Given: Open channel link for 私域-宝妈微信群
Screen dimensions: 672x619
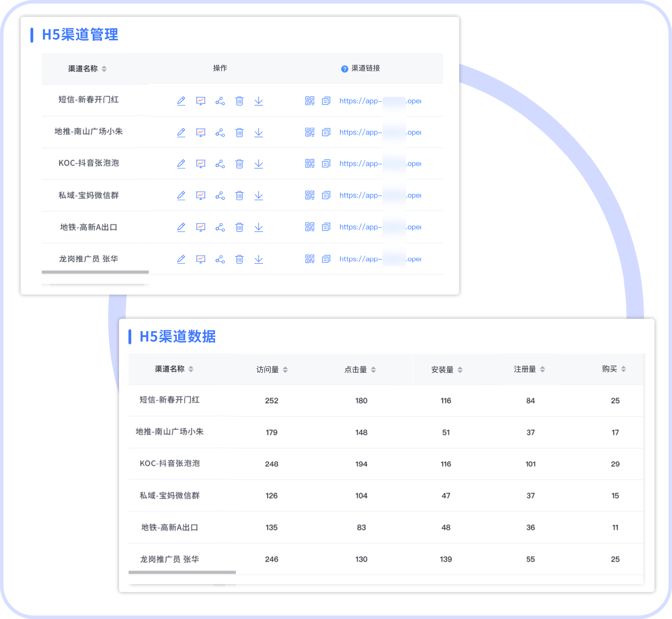Looking at the screenshot, I should [x=360, y=195].
